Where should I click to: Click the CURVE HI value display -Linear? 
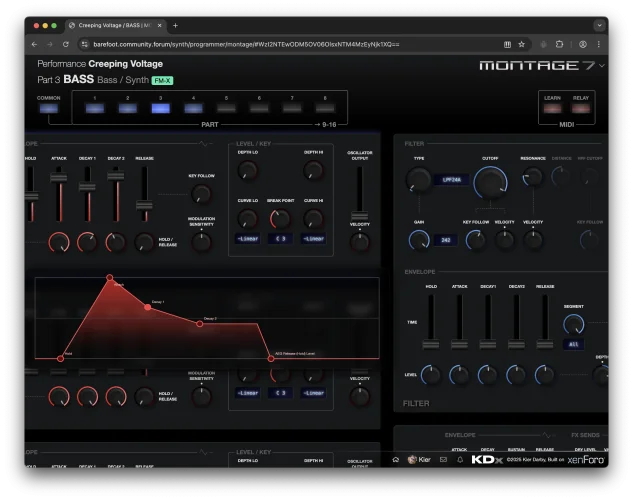pyautogui.click(x=313, y=238)
